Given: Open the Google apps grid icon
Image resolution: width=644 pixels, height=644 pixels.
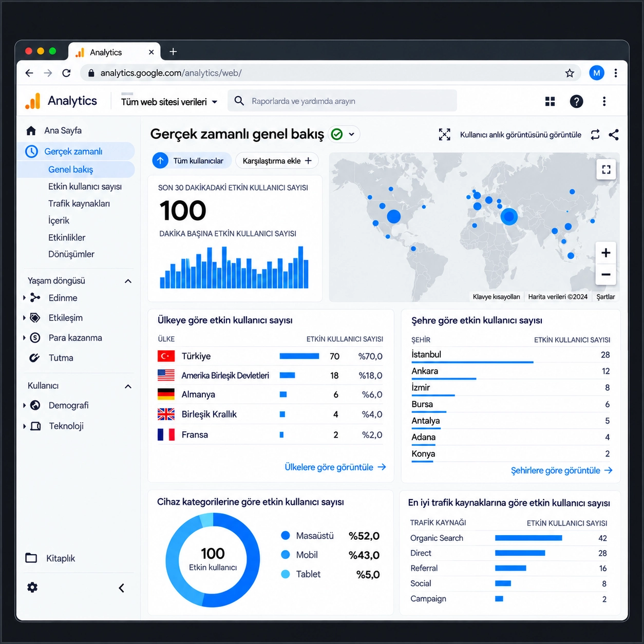Looking at the screenshot, I should pyautogui.click(x=550, y=101).
